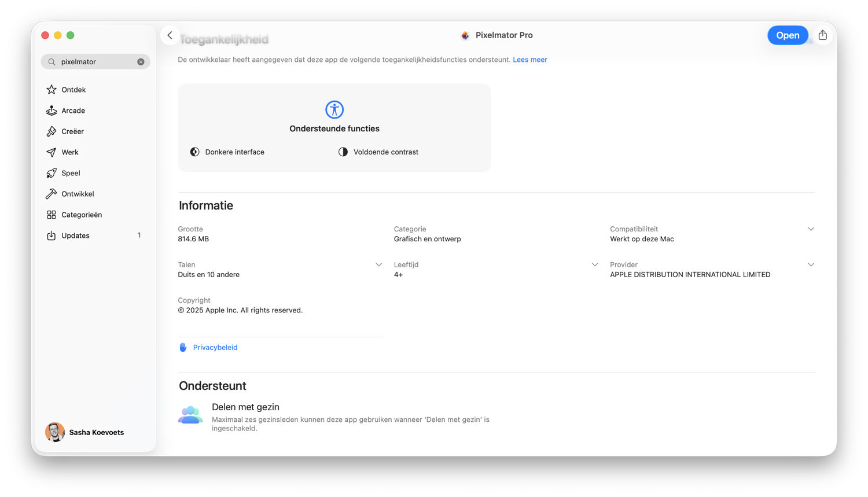This screenshot has height=497, width=868.
Task: Click the magnifying glass search icon
Action: pyautogui.click(x=52, y=62)
